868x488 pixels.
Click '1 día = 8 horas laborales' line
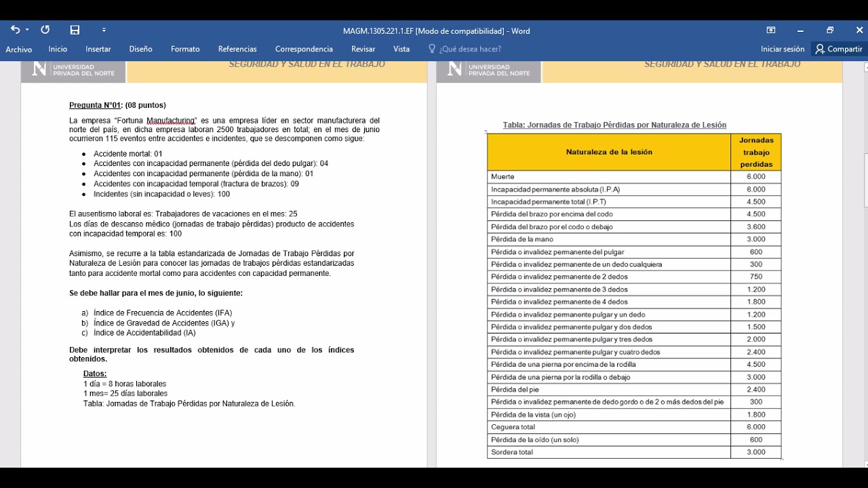click(x=125, y=384)
